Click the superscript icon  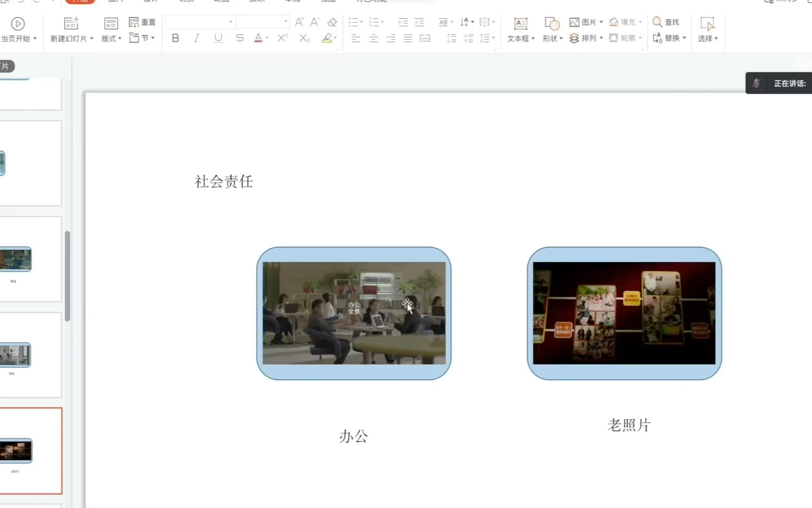tap(282, 38)
